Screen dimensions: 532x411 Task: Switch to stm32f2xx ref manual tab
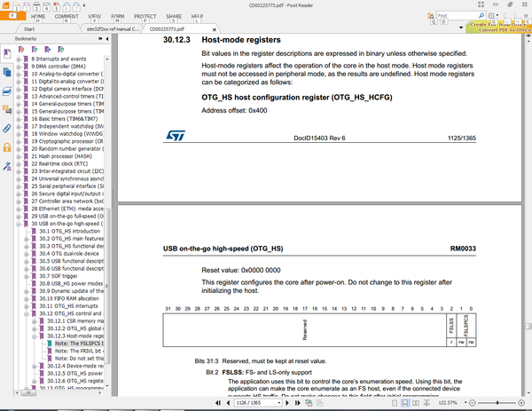tap(113, 29)
